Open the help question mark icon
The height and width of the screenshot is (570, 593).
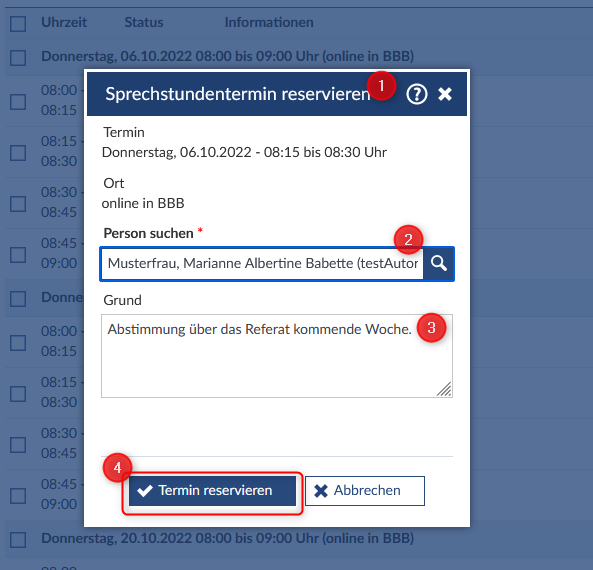[416, 94]
